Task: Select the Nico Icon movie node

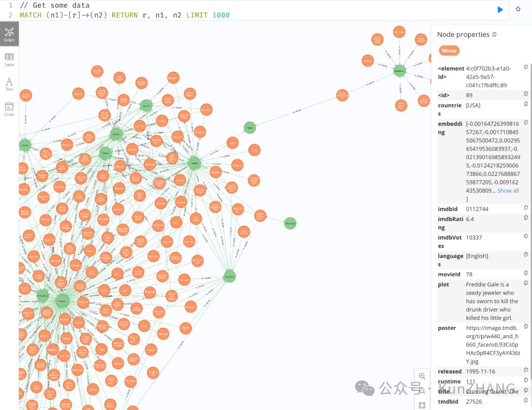Action: (x=399, y=32)
